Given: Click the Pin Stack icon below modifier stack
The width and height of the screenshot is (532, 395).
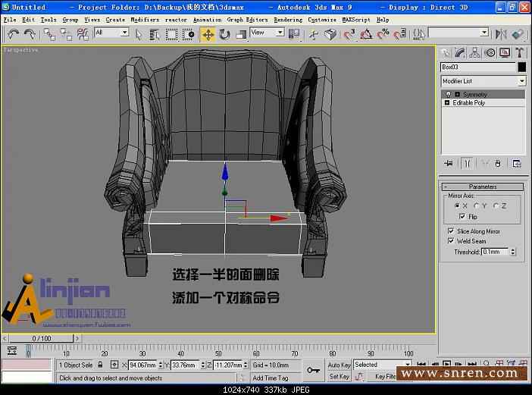Looking at the screenshot, I should pyautogui.click(x=449, y=163).
